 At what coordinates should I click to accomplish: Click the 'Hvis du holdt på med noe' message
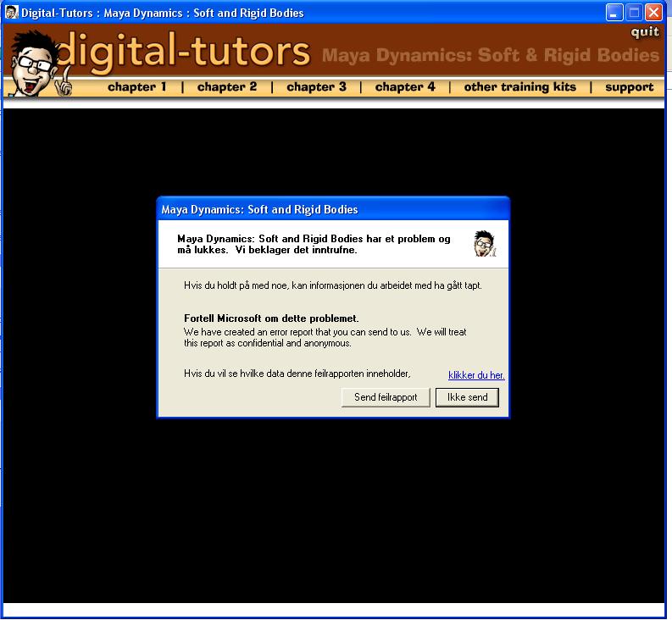[x=332, y=285]
